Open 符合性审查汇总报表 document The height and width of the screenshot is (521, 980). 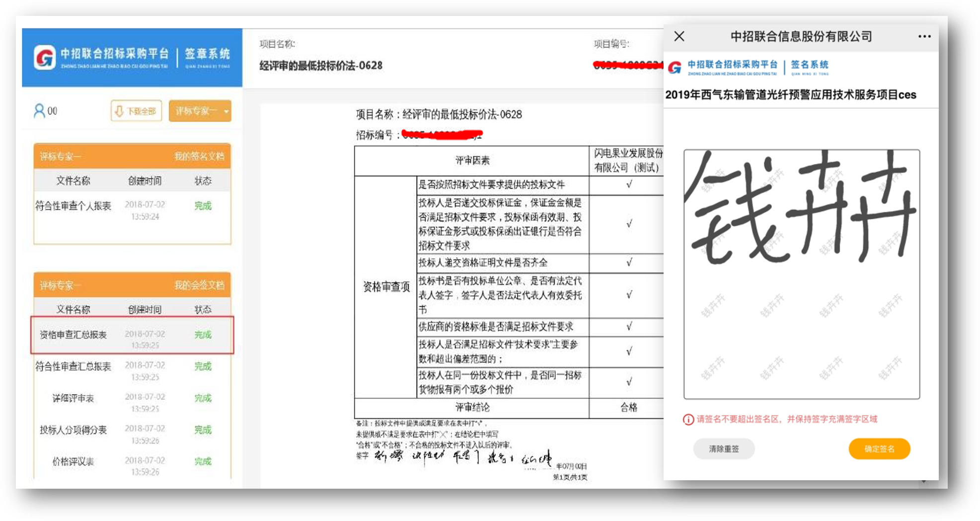[73, 366]
